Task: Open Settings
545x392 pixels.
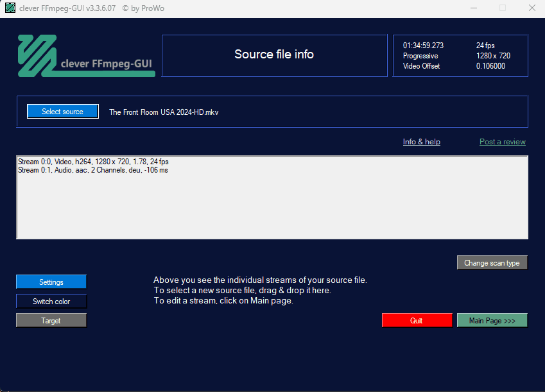Action: pos(51,282)
